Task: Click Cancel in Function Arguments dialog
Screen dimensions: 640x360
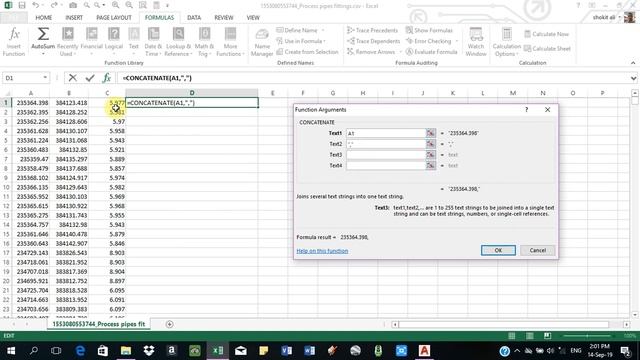Action: click(538, 250)
